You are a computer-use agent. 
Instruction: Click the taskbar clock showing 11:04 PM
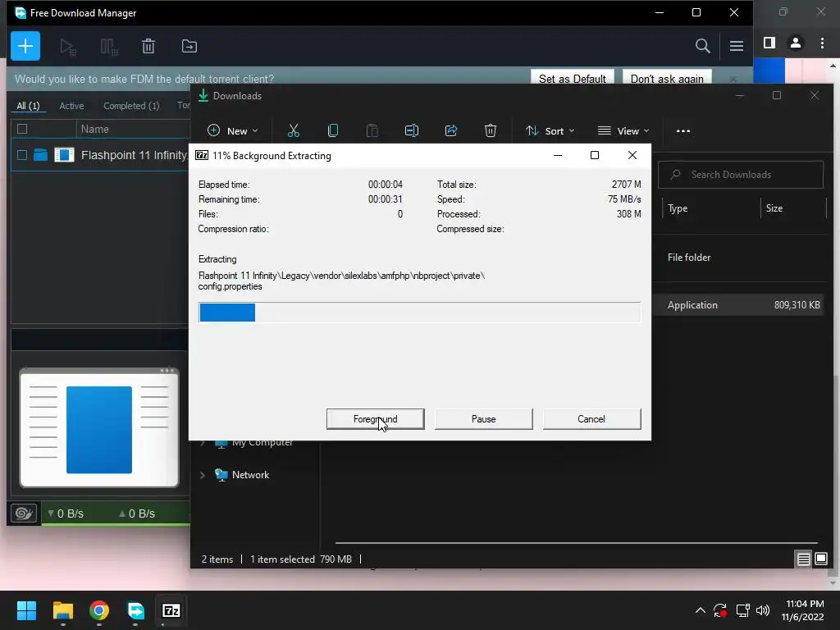(x=802, y=610)
